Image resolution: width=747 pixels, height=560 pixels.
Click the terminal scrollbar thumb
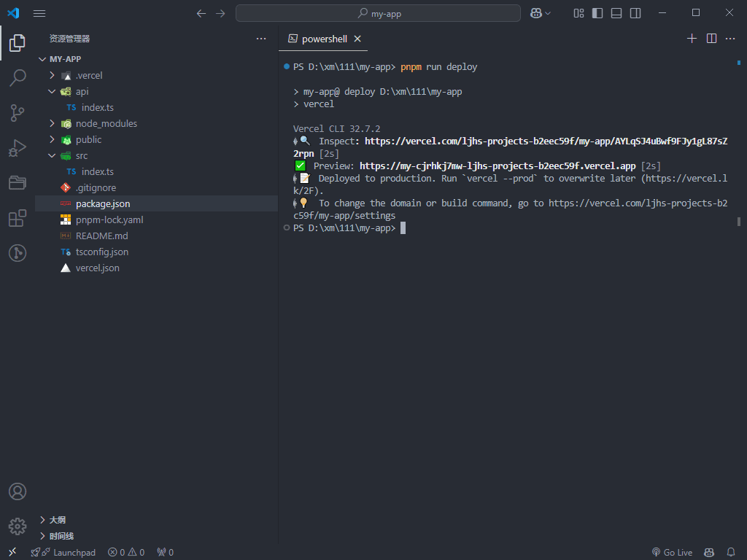(x=739, y=222)
